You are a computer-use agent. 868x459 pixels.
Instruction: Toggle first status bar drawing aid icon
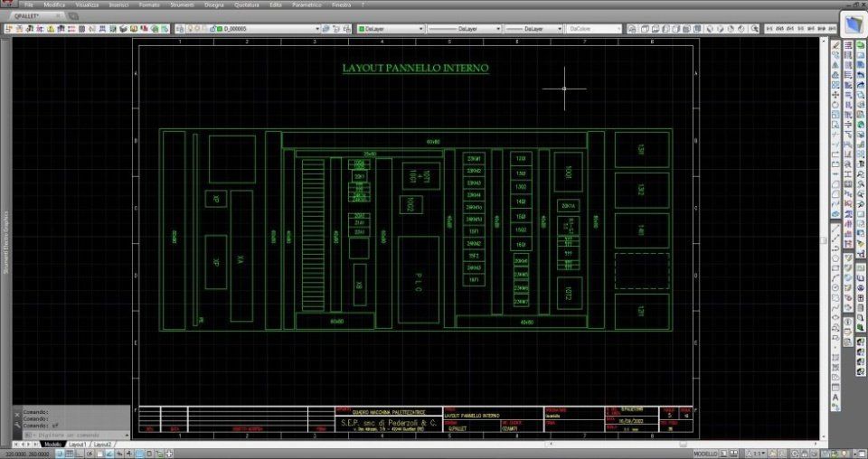[x=59, y=454]
